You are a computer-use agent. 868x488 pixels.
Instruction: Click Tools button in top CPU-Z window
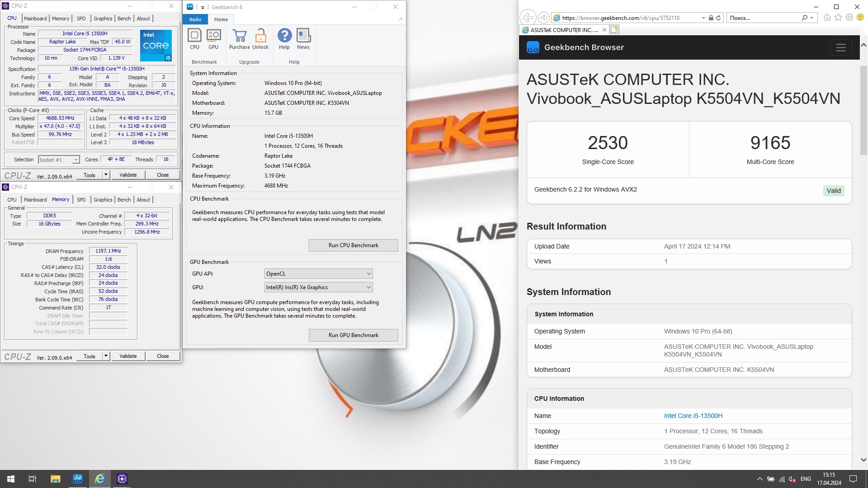[90, 175]
